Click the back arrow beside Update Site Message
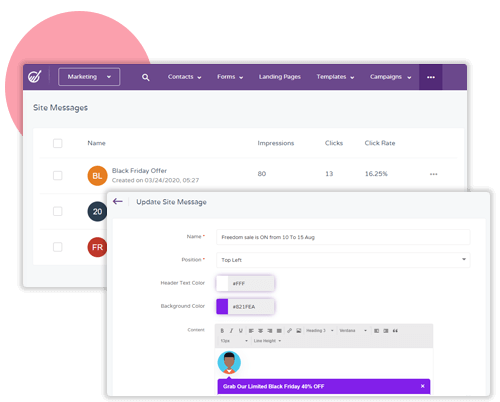This screenshot has height=402, width=500. coord(118,201)
